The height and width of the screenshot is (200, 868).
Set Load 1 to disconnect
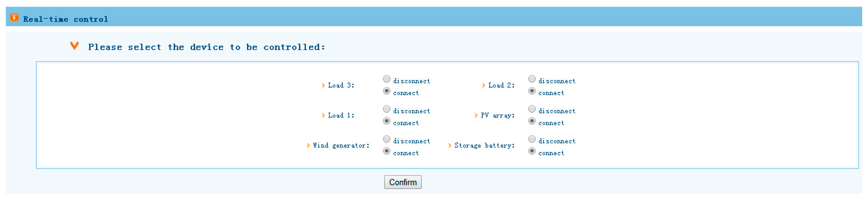pyautogui.click(x=386, y=109)
